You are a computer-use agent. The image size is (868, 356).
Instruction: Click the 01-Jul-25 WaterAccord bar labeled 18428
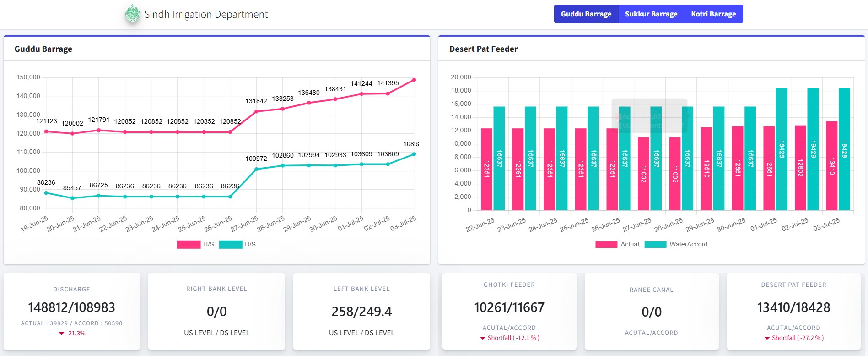point(782,149)
